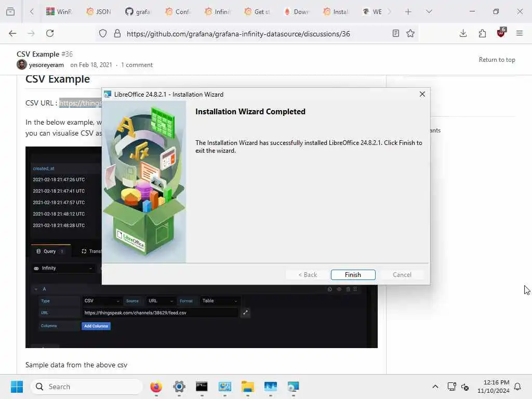Screen dimensions: 532x399
Task: Click the highlighted CSV URL link
Action: [x=81, y=103]
